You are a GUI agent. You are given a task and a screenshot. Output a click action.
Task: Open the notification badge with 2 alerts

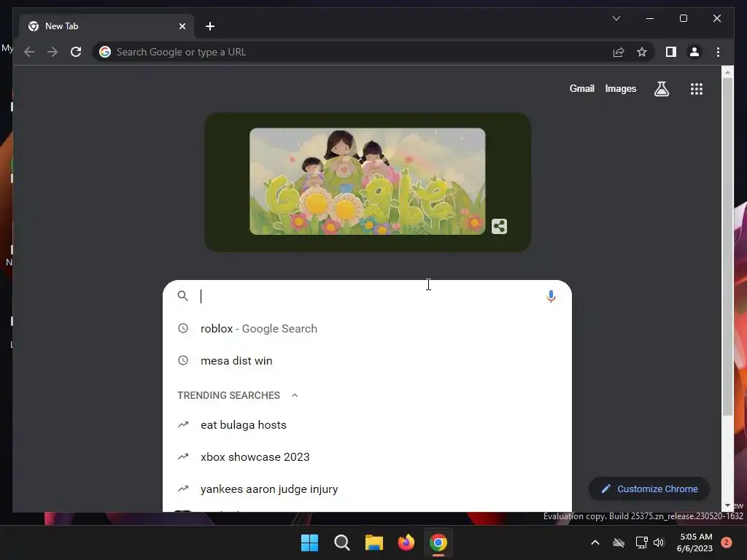(x=727, y=542)
